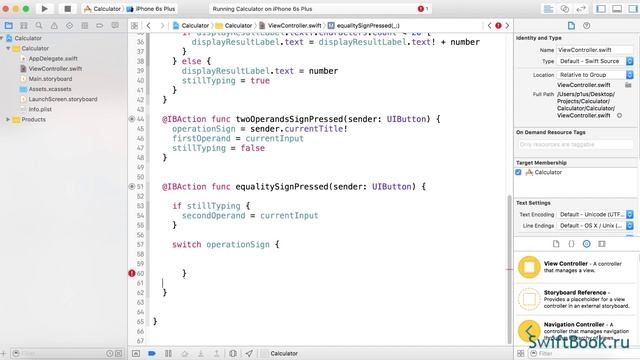This screenshot has height=360, width=640.
Task: Open the Symbol navigator tab
Action: pyautogui.click(x=24, y=26)
